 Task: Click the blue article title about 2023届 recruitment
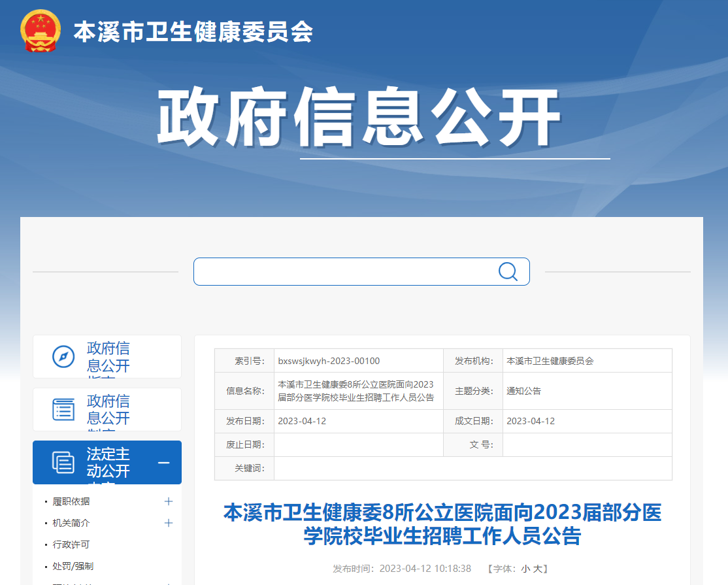[442, 524]
